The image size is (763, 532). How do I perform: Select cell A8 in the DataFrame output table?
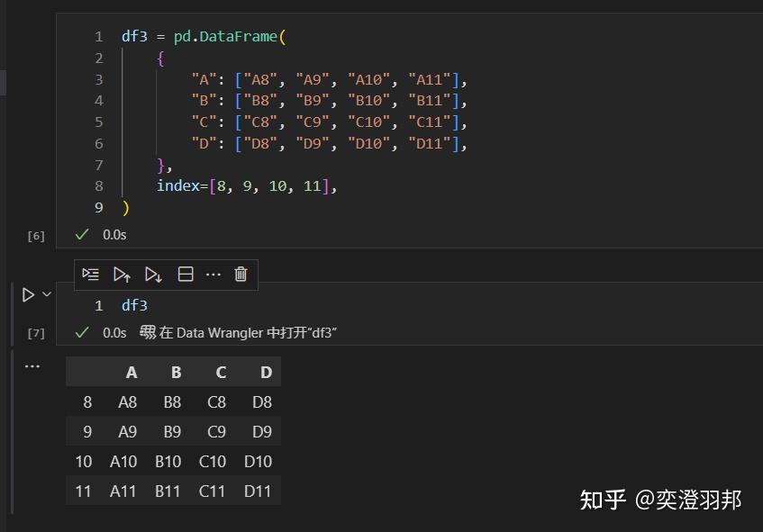click(126, 401)
